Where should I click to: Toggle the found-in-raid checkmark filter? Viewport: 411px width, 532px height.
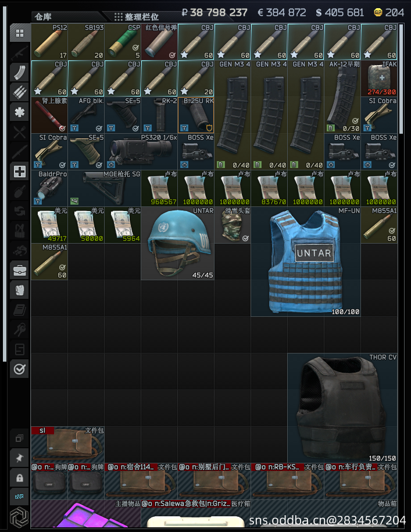click(x=20, y=369)
